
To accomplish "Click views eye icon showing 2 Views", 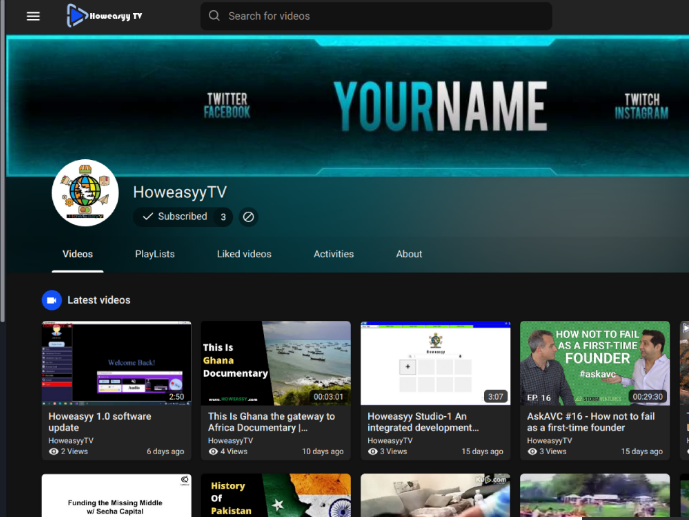I will 54,451.
